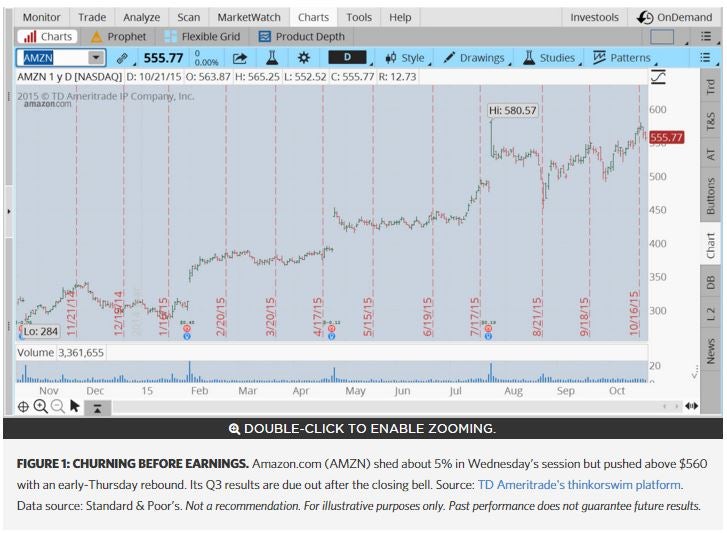The image size is (727, 533).
Task: Click the crosshair pan tool icon
Action: (23, 407)
